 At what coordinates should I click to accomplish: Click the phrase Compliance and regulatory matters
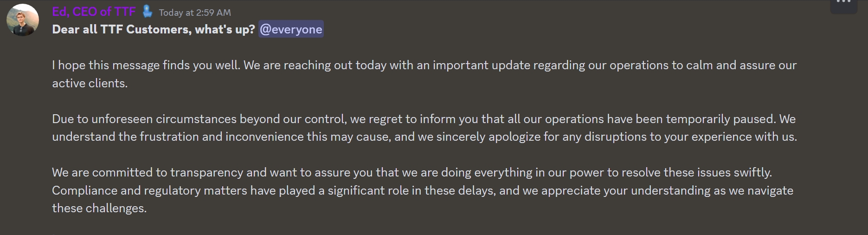pos(149,190)
